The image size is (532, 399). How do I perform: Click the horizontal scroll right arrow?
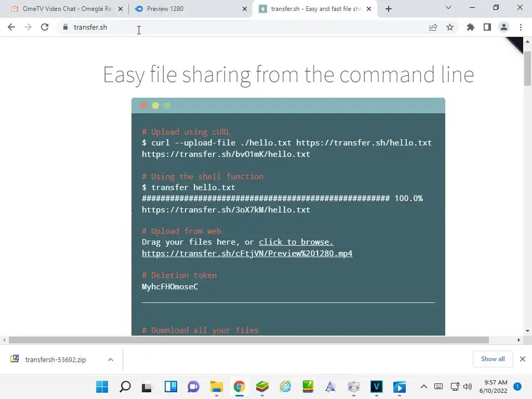click(519, 340)
